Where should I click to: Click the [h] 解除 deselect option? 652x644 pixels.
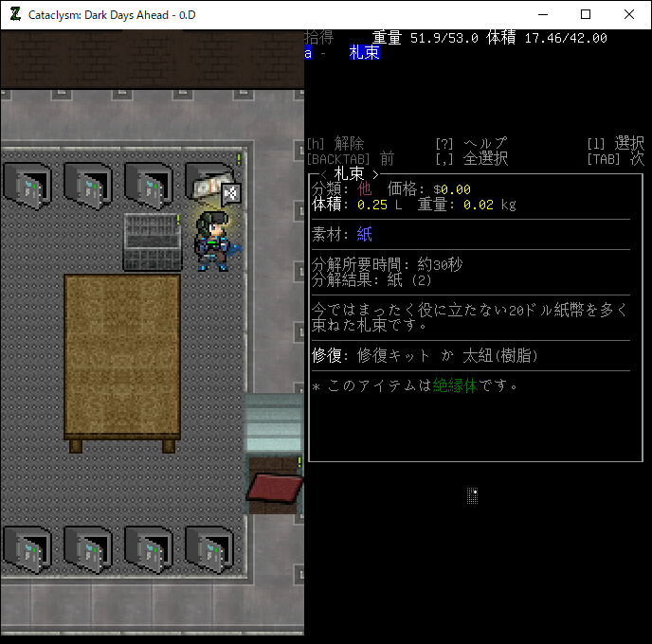(335, 144)
